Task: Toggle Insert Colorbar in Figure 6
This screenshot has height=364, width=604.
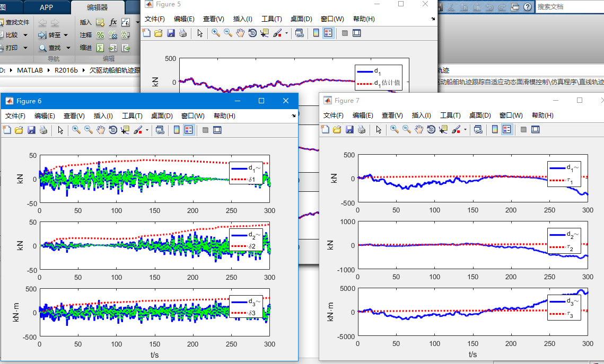Action: coord(177,130)
